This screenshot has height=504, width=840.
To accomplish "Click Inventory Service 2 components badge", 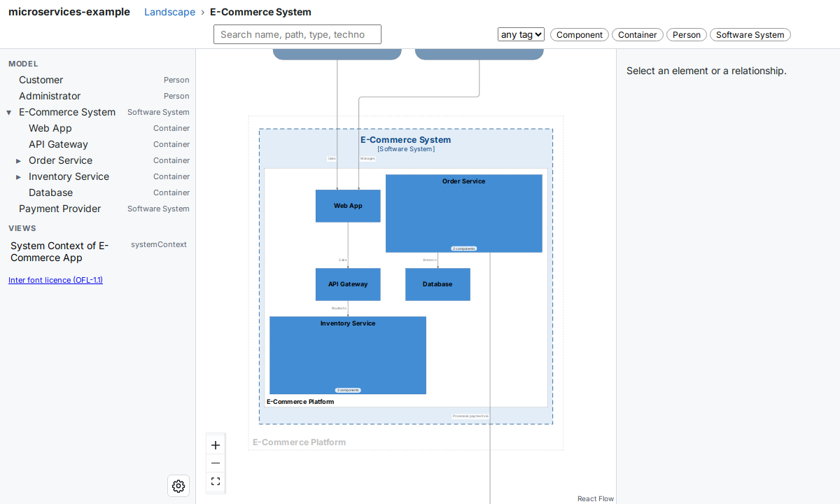I will 348,390.
